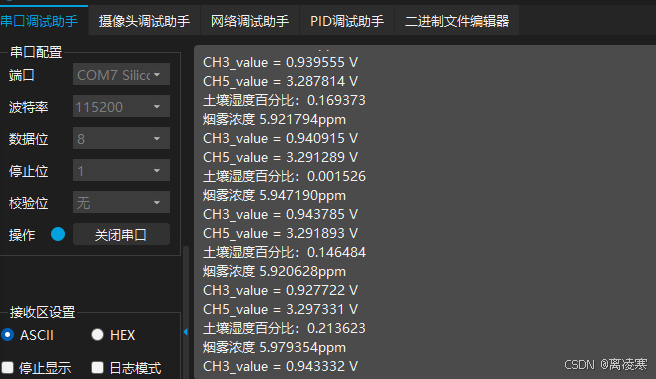Click the line 烟雾浓度 5.947190ppm
This screenshot has width=656, height=379.
[x=274, y=195]
